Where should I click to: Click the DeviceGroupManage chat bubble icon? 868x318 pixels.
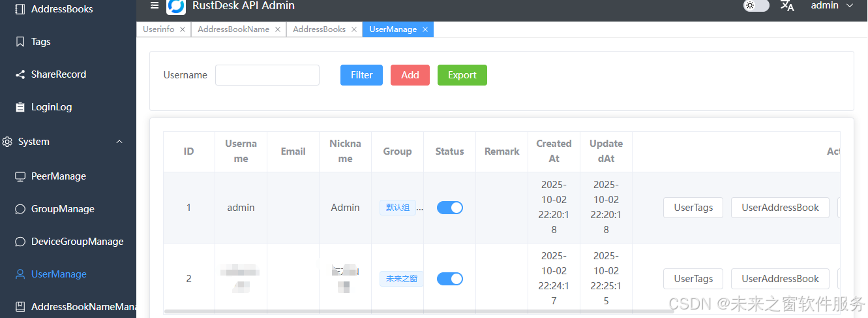pyautogui.click(x=20, y=242)
